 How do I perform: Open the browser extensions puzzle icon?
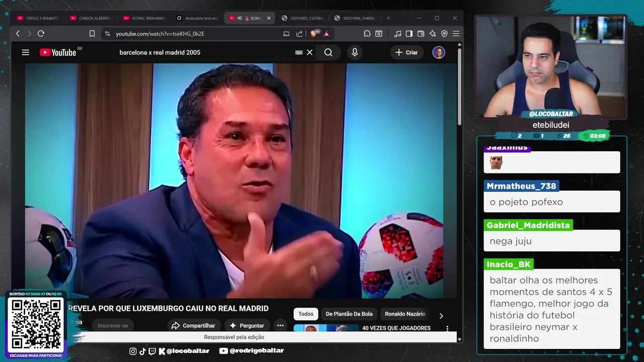point(367,34)
